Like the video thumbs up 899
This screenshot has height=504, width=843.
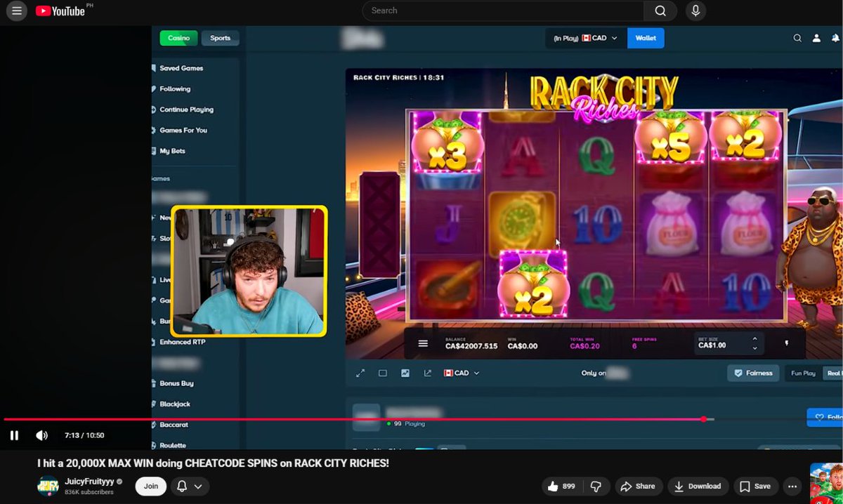pos(561,486)
